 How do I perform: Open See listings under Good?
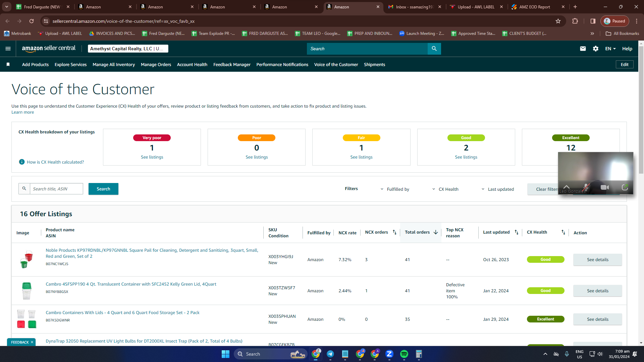[x=466, y=157]
